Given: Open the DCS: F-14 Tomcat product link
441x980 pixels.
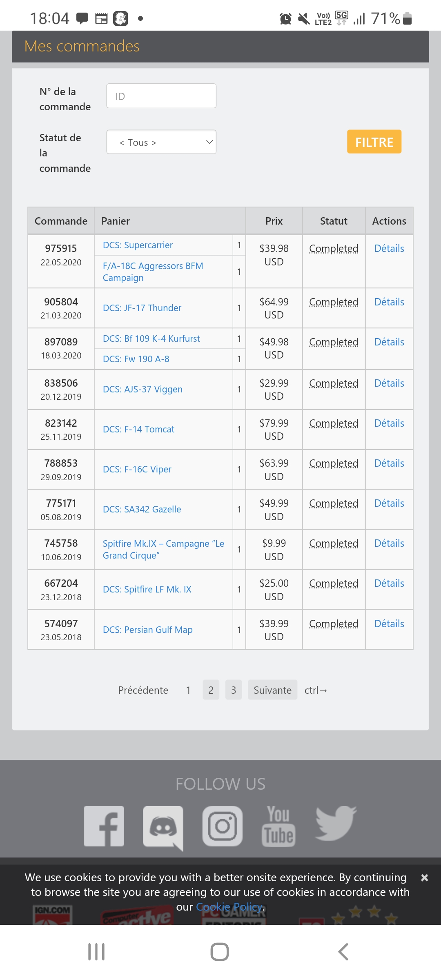Looking at the screenshot, I should click(138, 429).
